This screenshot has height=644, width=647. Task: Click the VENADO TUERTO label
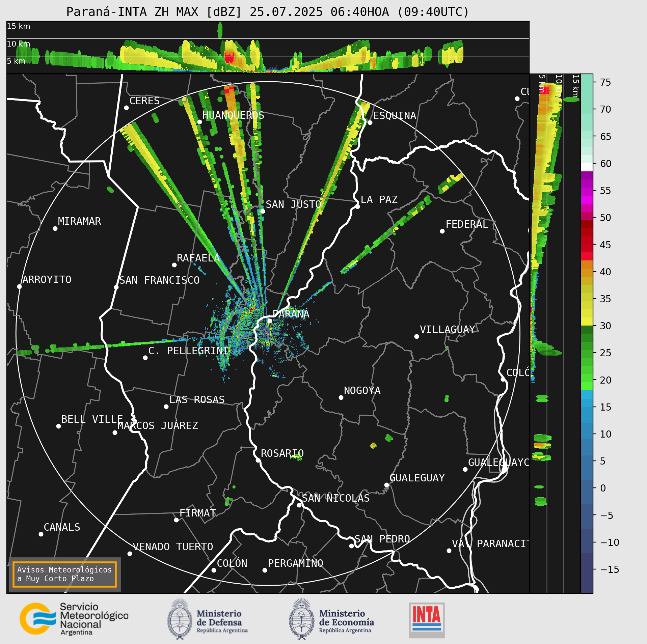click(173, 547)
